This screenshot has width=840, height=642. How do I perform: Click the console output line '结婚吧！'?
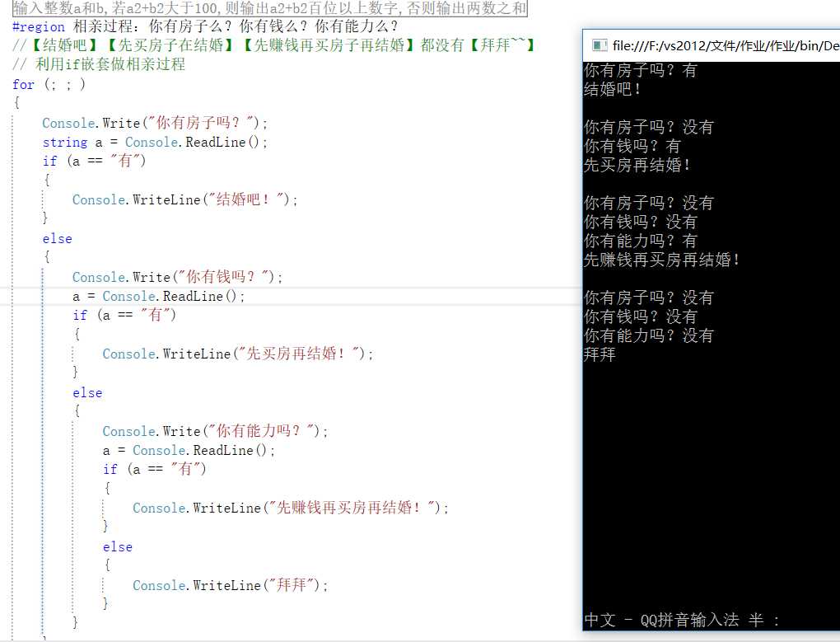pos(613,89)
